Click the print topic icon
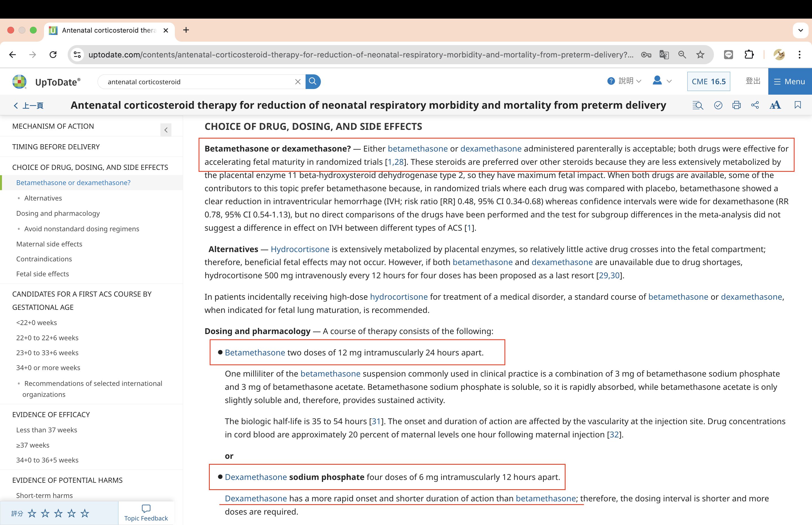The image size is (812, 525). [x=736, y=105]
